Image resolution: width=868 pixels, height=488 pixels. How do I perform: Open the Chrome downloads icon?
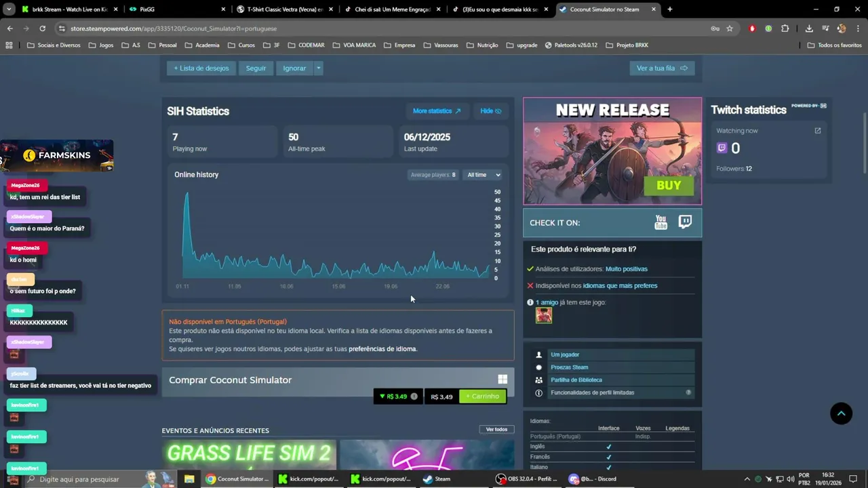pyautogui.click(x=809, y=28)
